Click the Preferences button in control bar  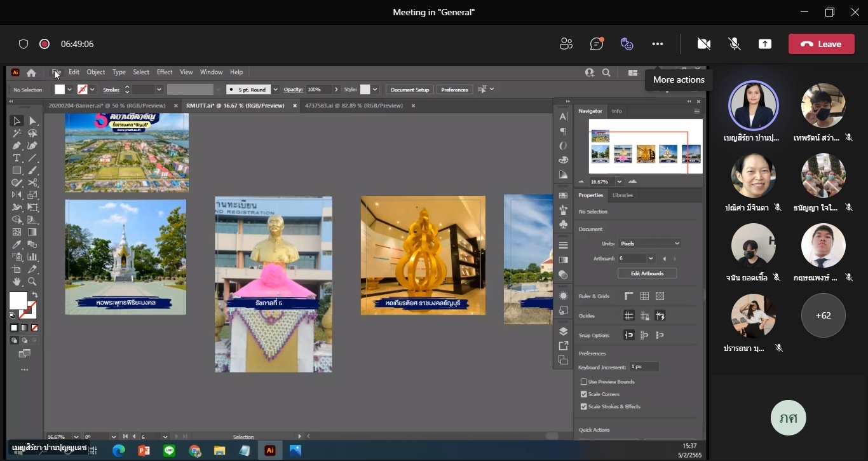pyautogui.click(x=455, y=90)
